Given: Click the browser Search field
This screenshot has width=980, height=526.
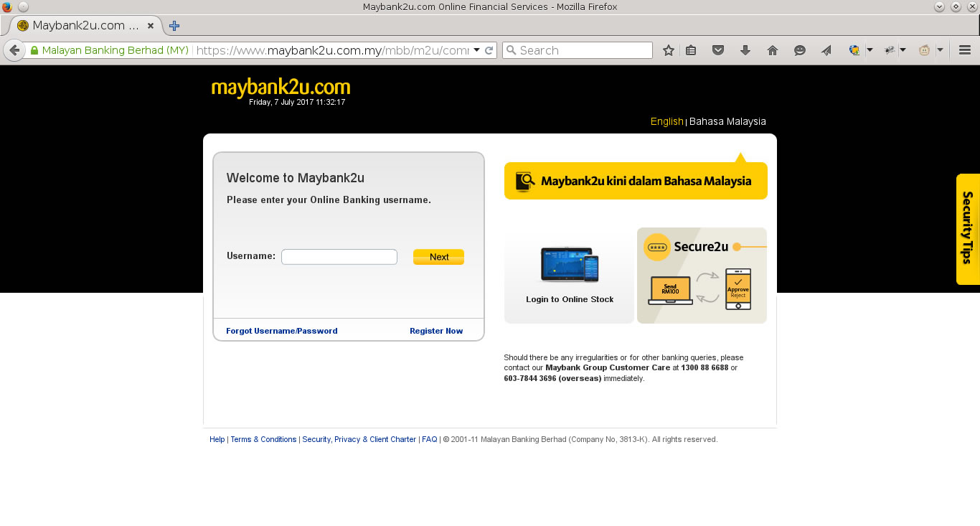Looking at the screenshot, I should (x=578, y=50).
